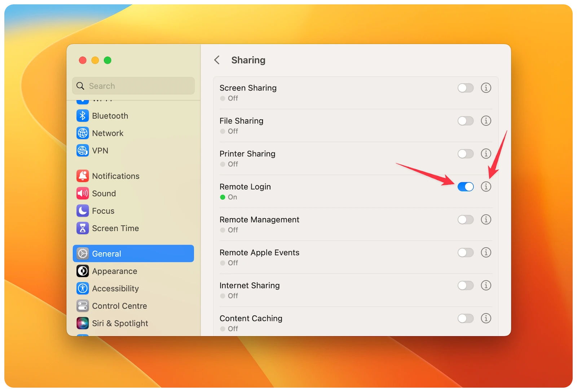Screen dimensions: 577x392
Task: Open Focus settings pane
Action: click(x=133, y=210)
